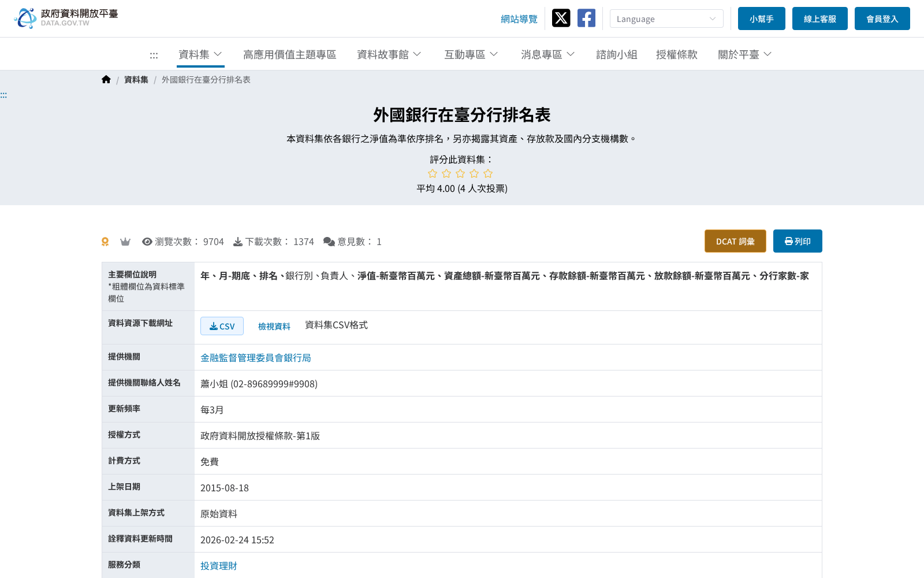Image resolution: width=924 pixels, height=578 pixels.
Task: Open the 投資理財 category link
Action: click(219, 566)
